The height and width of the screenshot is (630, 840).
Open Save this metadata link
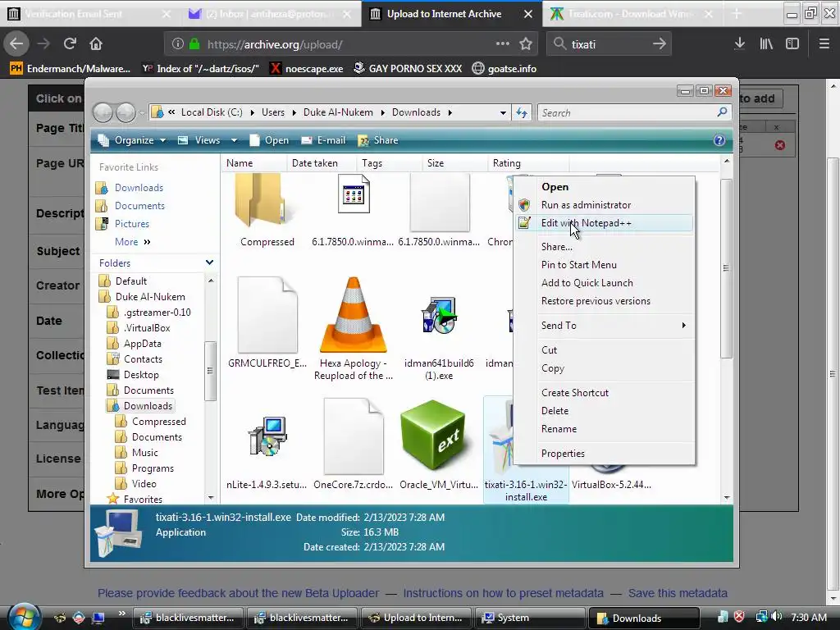pos(678,594)
